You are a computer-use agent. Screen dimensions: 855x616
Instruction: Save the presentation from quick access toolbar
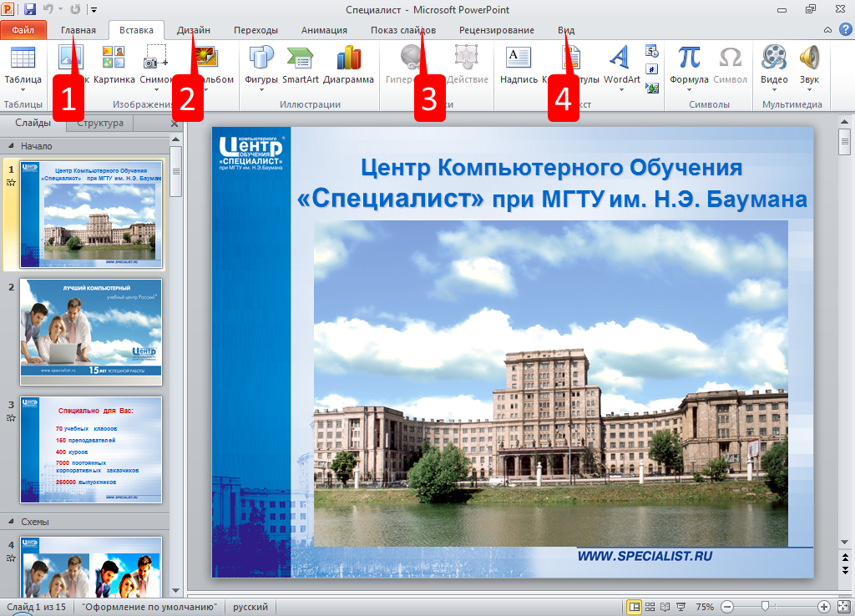(30, 9)
